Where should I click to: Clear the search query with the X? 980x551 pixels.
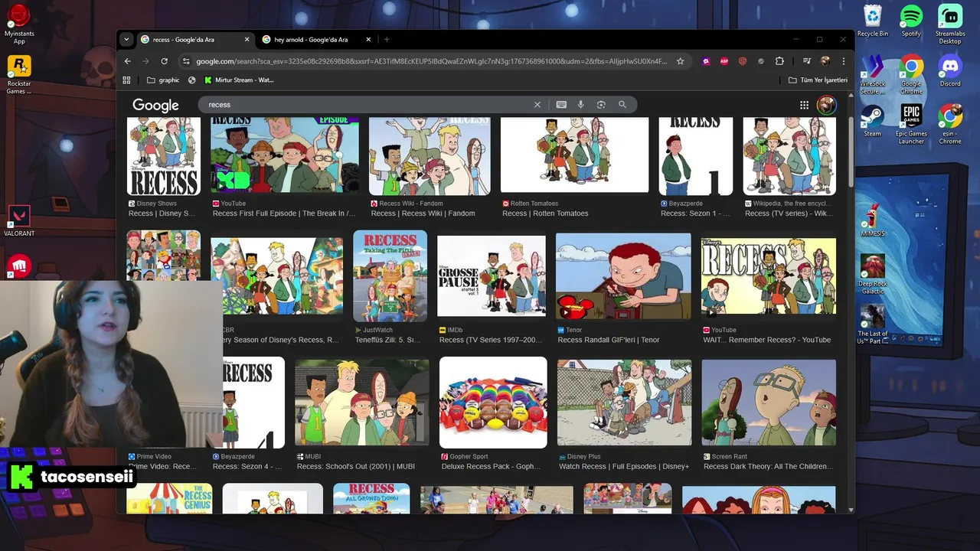(x=537, y=105)
